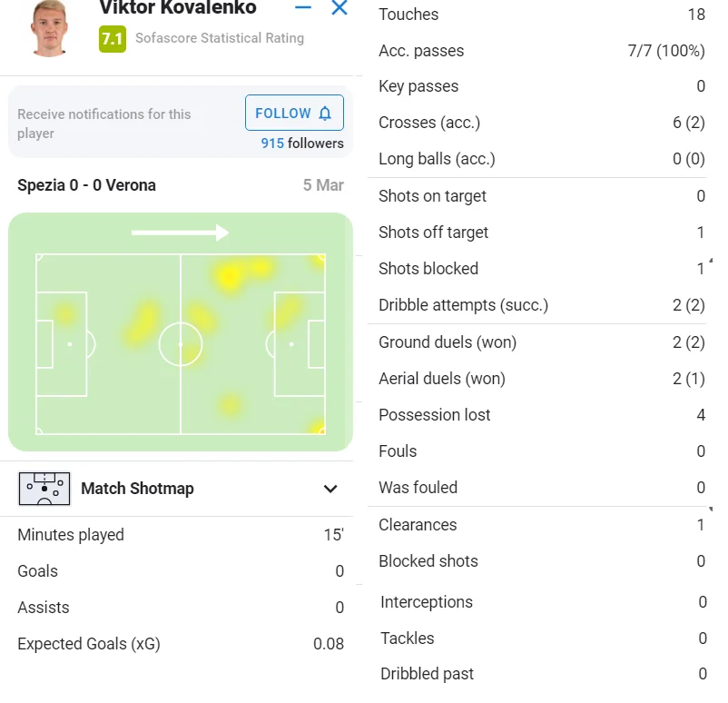Select the Expected Goals (xG) row
The image size is (728, 703).
point(181,644)
